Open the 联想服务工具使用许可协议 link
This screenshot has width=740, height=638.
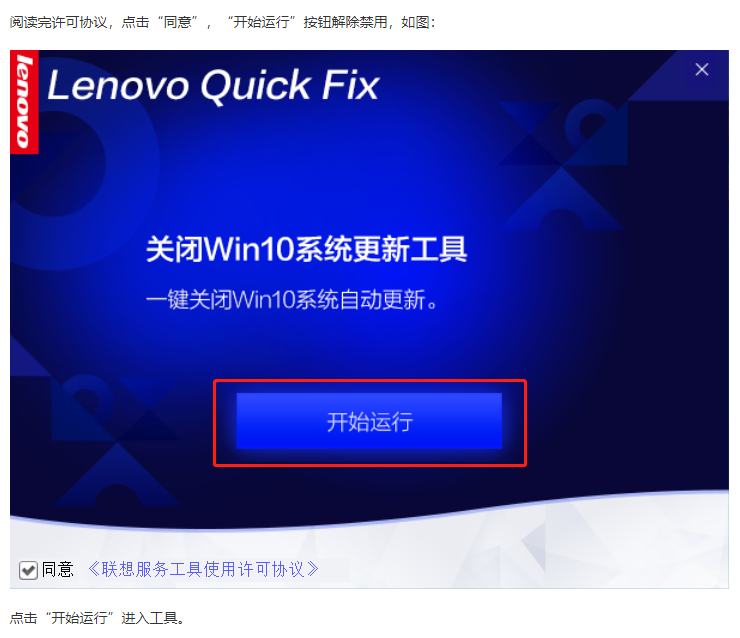(x=203, y=569)
